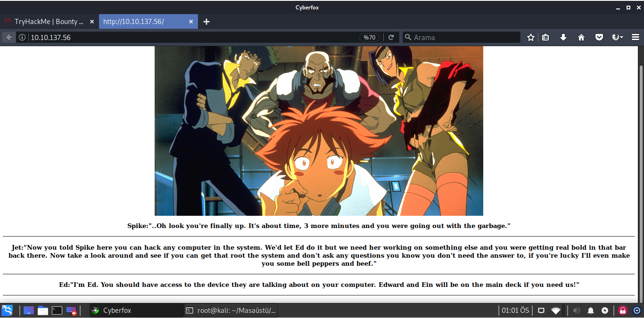Screen dimensions: 644x318
Task: Bookmark this page with the star icon
Action: (x=531, y=37)
